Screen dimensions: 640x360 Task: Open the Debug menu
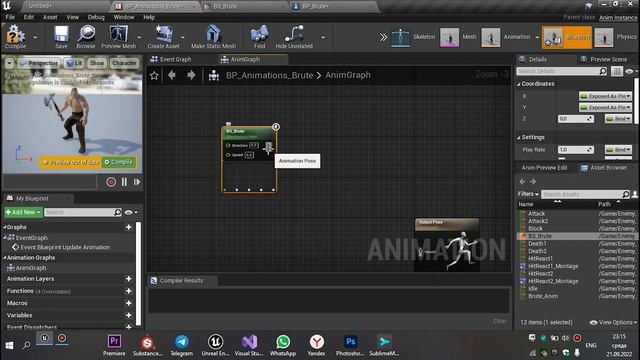click(x=96, y=17)
